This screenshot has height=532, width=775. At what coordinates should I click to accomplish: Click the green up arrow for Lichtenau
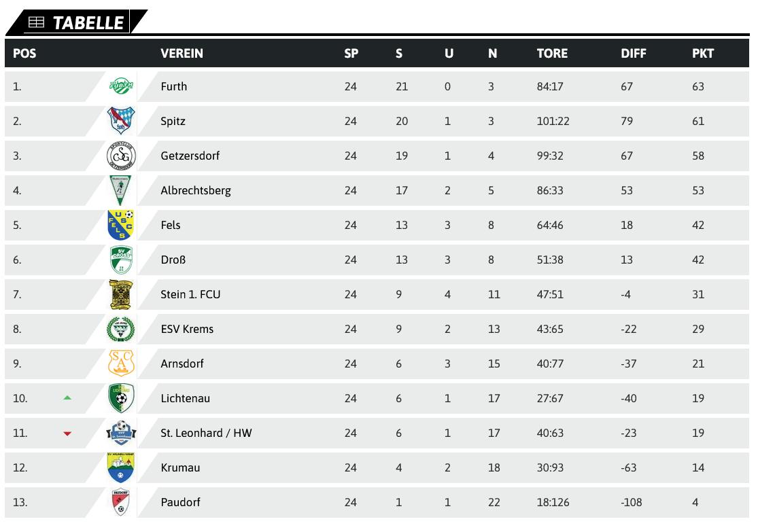(x=68, y=397)
